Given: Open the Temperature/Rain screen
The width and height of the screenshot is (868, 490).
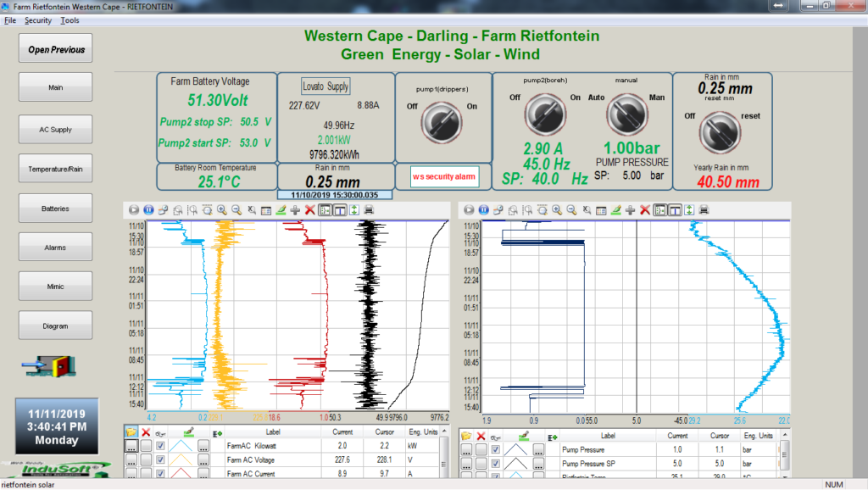Looking at the screenshot, I should coord(55,169).
